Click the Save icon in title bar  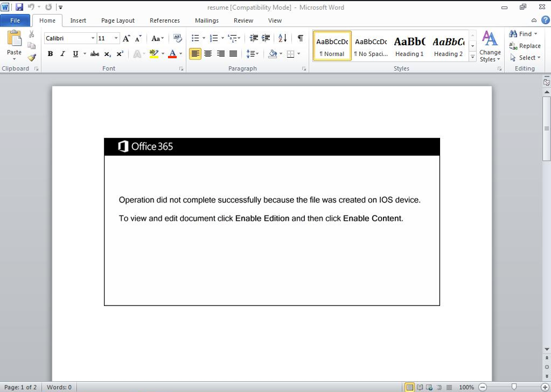tap(19, 7)
